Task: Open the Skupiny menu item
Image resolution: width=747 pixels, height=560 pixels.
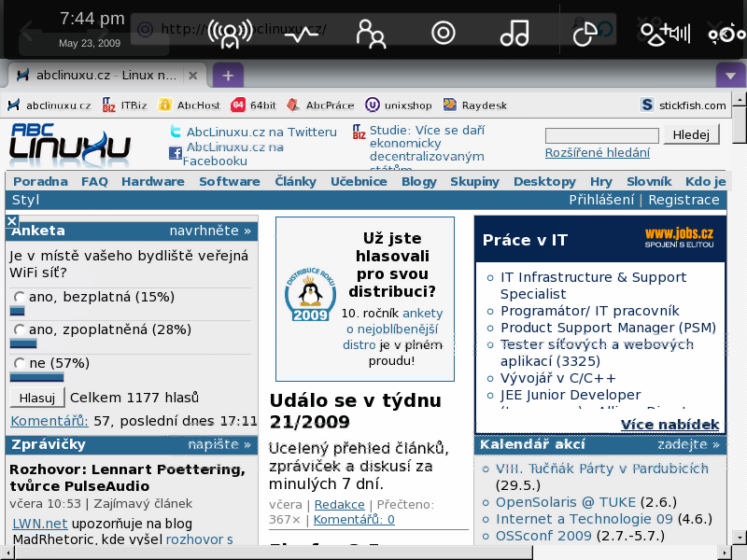Action: 474,181
